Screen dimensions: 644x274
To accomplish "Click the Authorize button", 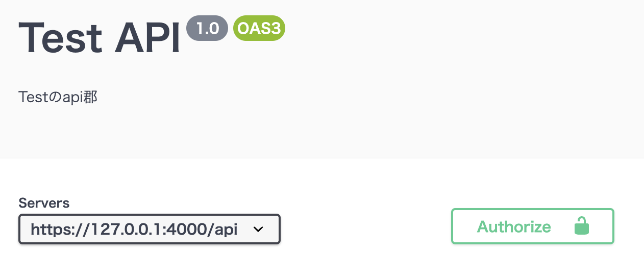I will point(532,226).
